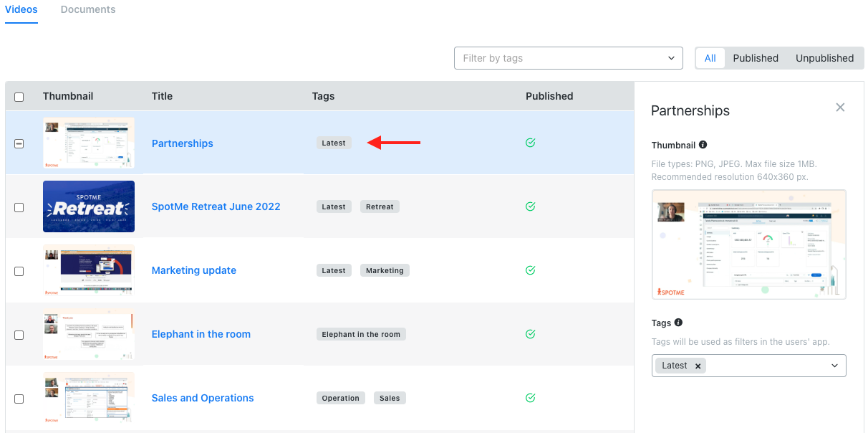Click the Latest tag in Partnerships row
This screenshot has height=433, width=868.
pyautogui.click(x=334, y=143)
